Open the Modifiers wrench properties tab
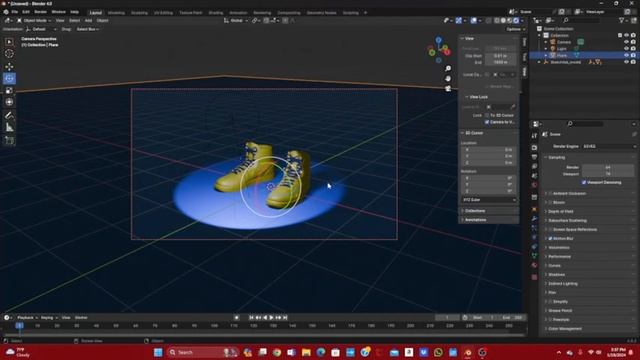 (535, 219)
